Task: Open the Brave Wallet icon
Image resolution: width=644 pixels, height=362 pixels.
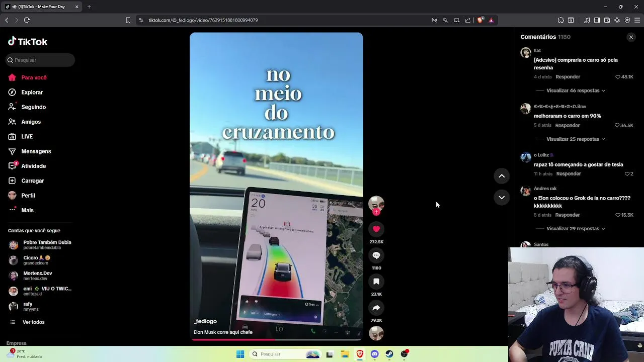Action: point(607,20)
